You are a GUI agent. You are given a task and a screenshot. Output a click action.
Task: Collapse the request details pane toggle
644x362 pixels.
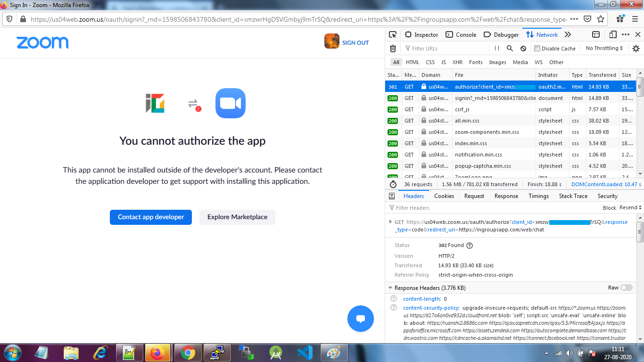pyautogui.click(x=392, y=196)
